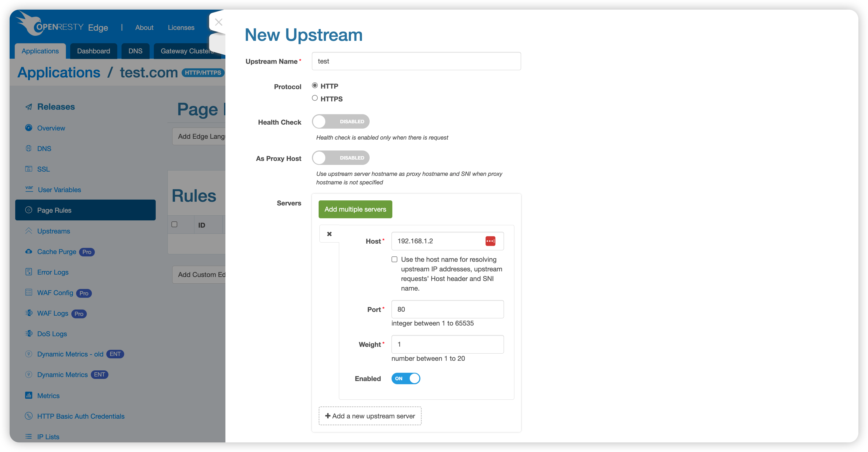Open Metrics in the sidebar
868x452 pixels.
click(x=48, y=395)
